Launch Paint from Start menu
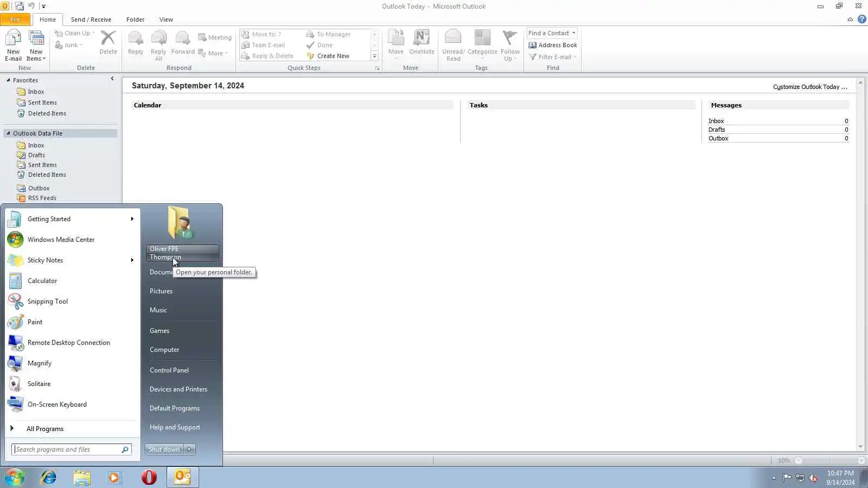The height and width of the screenshot is (488, 868). [72, 322]
